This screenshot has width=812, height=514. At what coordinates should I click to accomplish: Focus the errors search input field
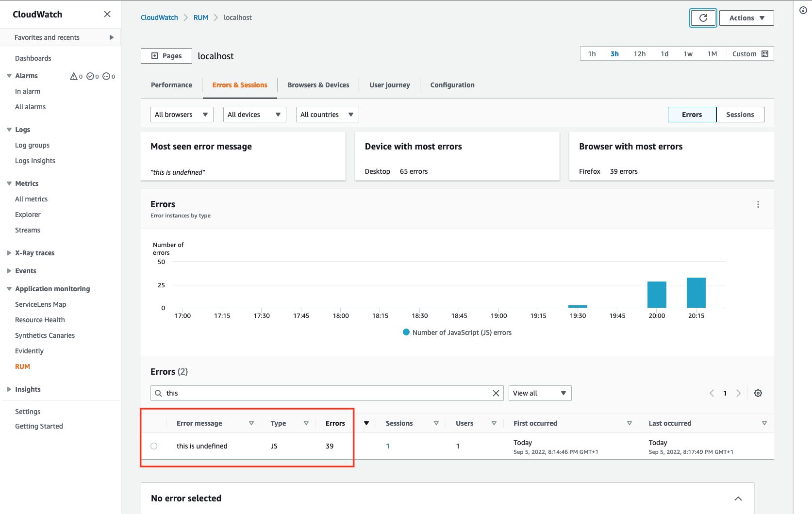pos(327,393)
